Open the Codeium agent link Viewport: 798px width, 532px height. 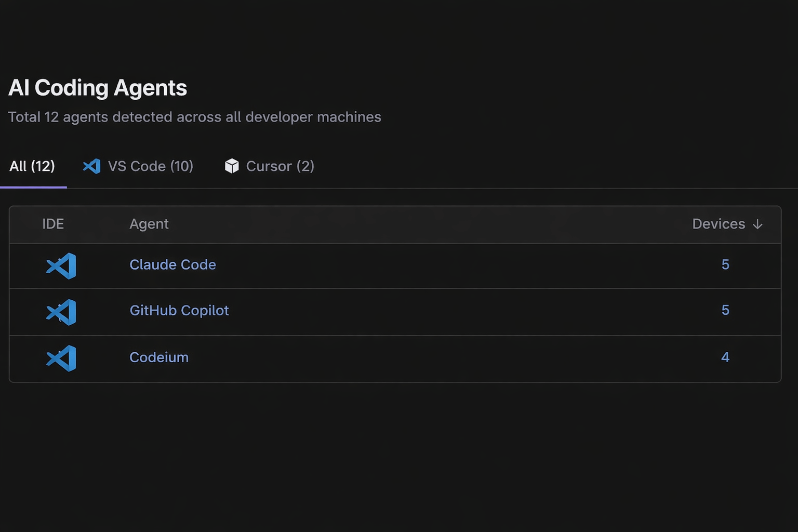pos(159,357)
